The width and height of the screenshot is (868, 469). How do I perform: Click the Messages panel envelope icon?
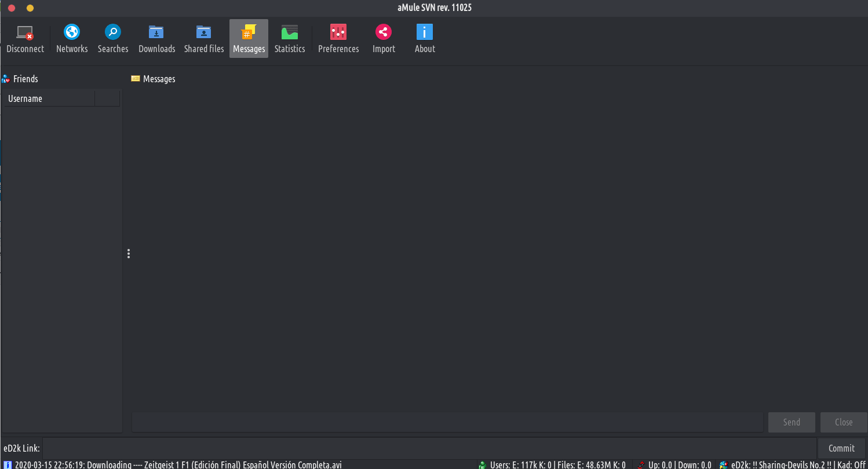(136, 79)
